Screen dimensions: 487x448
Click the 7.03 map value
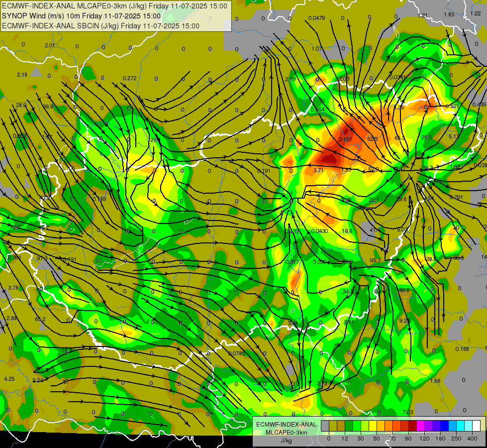[x=408, y=412]
